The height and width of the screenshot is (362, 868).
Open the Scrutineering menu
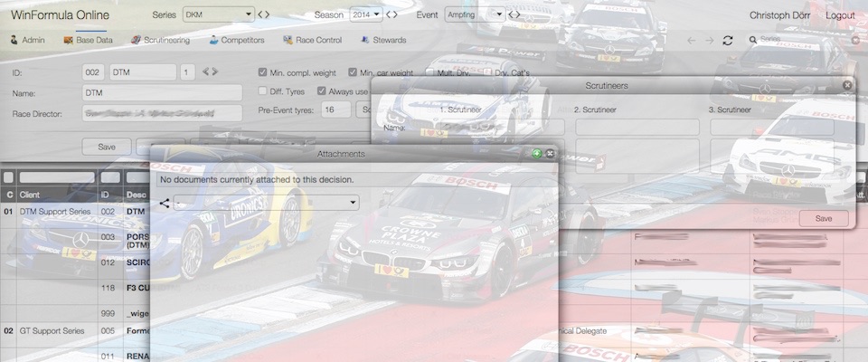(x=161, y=40)
